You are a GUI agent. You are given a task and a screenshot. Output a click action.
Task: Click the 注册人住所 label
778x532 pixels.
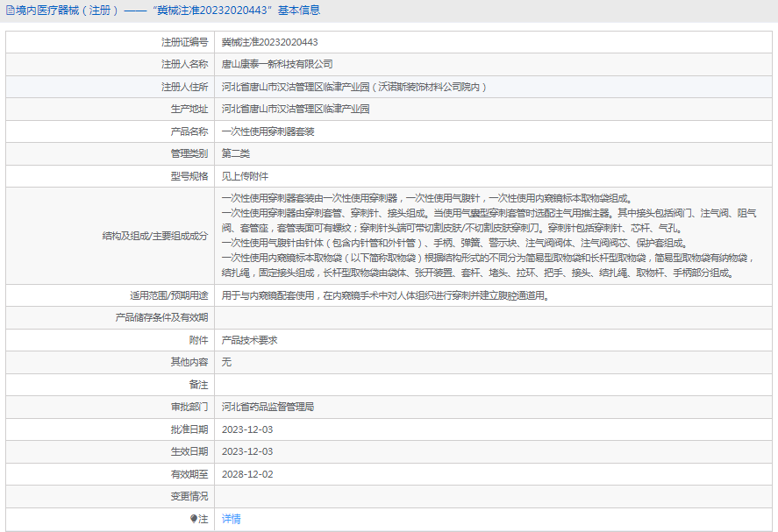pyautogui.click(x=184, y=87)
